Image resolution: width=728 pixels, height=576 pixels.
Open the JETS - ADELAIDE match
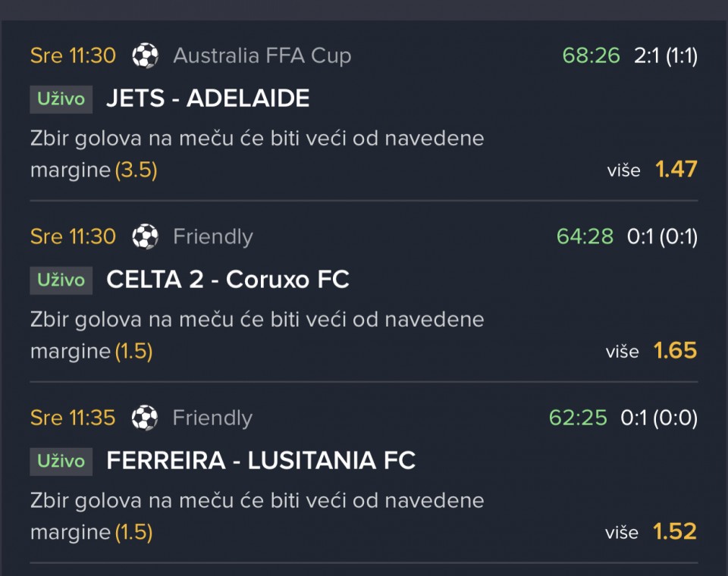click(208, 99)
